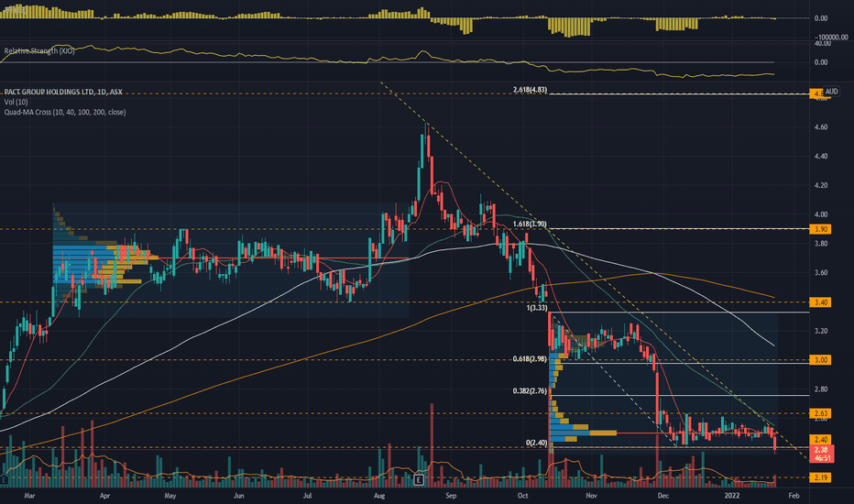Click the Feb label on time axis
The width and height of the screenshot is (854, 504).
click(794, 496)
